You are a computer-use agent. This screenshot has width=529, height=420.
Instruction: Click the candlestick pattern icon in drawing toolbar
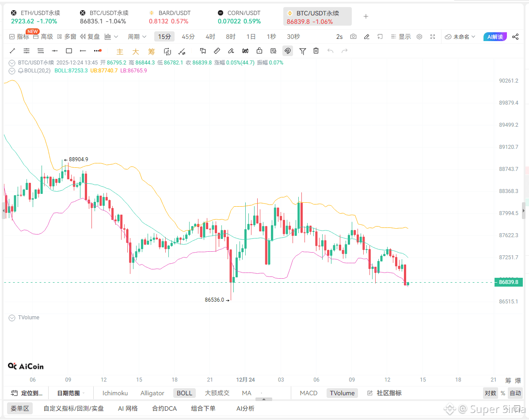(x=245, y=51)
